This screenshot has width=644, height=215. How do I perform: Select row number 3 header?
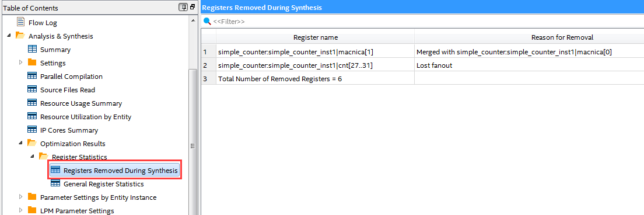(209, 78)
